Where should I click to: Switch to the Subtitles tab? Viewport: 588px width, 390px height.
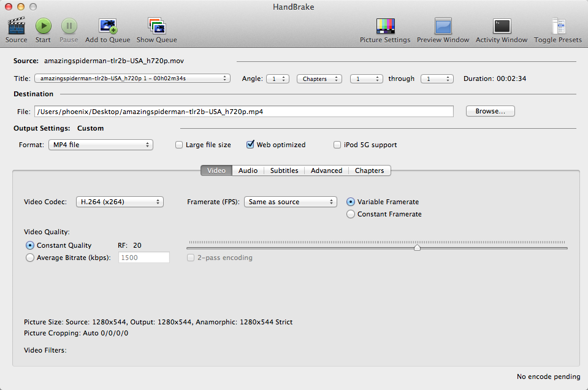click(x=284, y=170)
